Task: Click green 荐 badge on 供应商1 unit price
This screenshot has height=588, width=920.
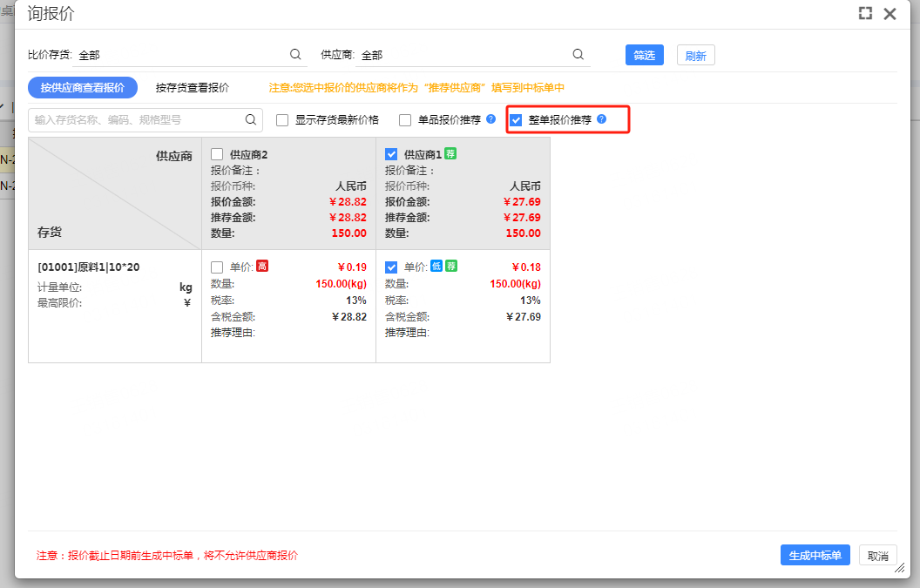Action: (x=450, y=267)
